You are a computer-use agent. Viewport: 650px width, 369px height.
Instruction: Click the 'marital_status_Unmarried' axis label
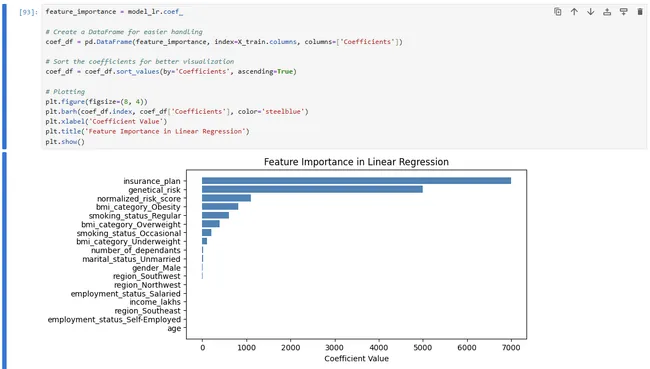point(131,259)
